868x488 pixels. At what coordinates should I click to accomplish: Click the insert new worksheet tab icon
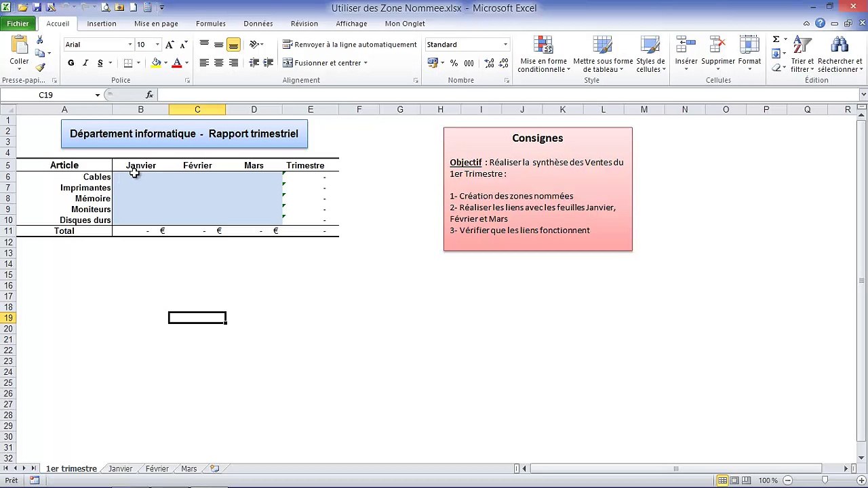point(214,468)
